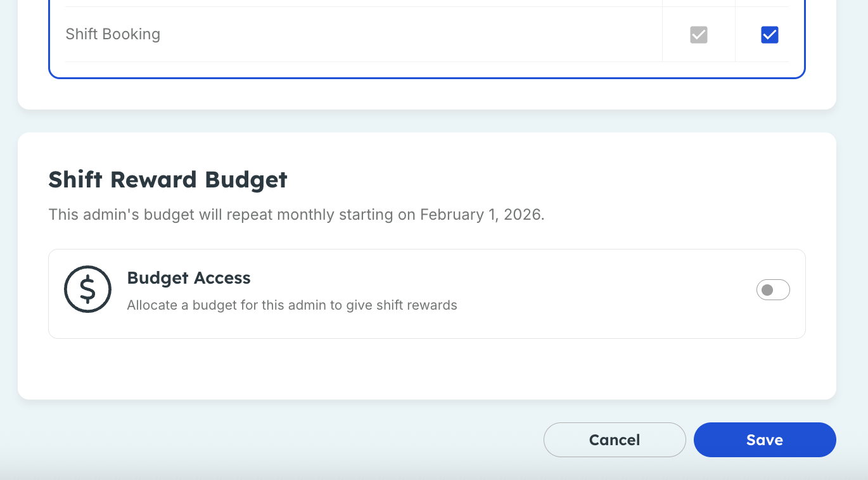The width and height of the screenshot is (868, 480).
Task: Click the white checkmark in blue checkbox
Action: click(x=770, y=35)
